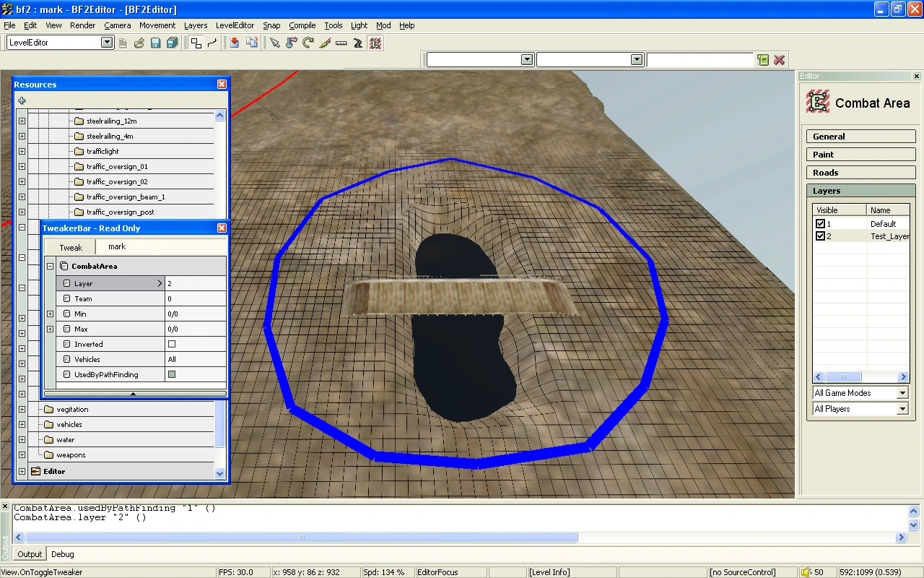Toggle visibility of Test_Layer checkbox
The height and width of the screenshot is (578, 924).
(x=820, y=236)
